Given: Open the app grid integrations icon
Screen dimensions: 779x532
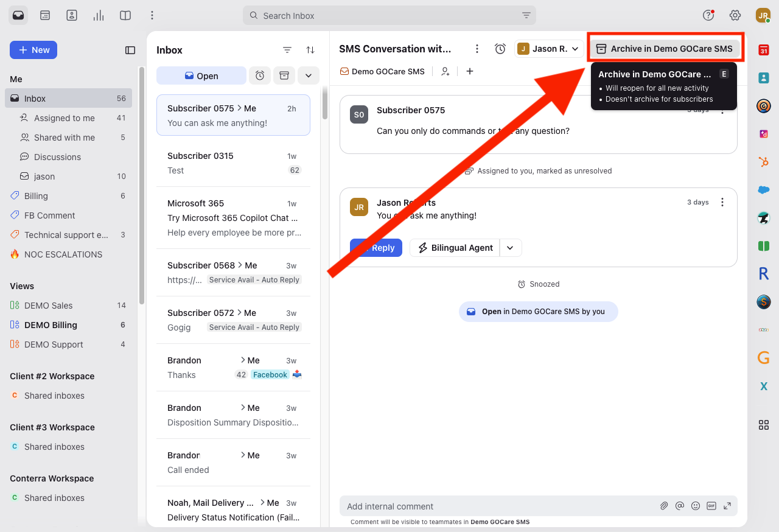Looking at the screenshot, I should pos(763,425).
